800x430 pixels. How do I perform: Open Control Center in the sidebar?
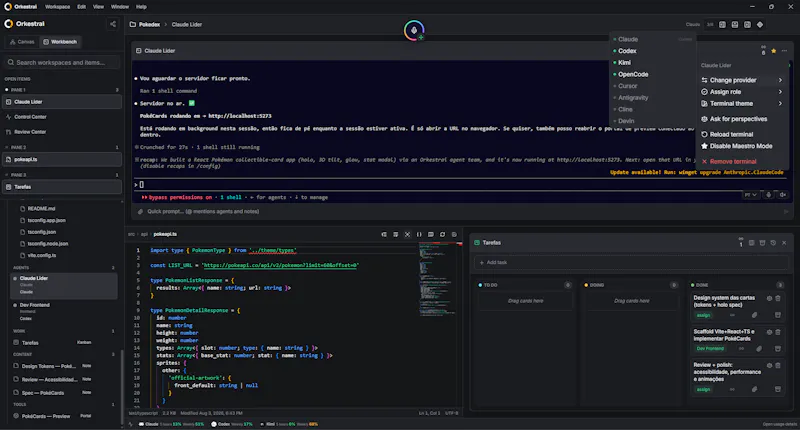tap(62, 117)
